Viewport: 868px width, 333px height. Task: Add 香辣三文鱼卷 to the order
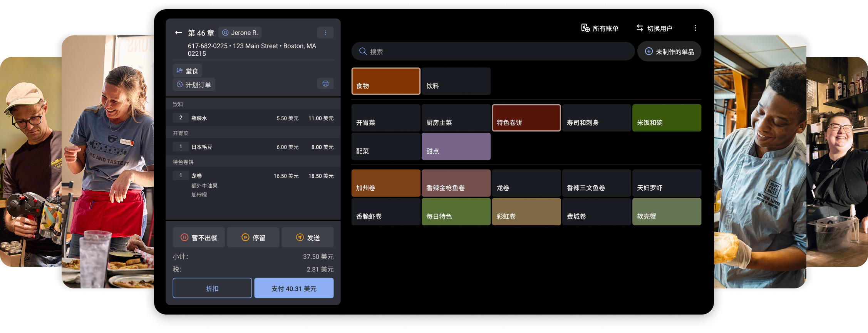[x=597, y=183]
